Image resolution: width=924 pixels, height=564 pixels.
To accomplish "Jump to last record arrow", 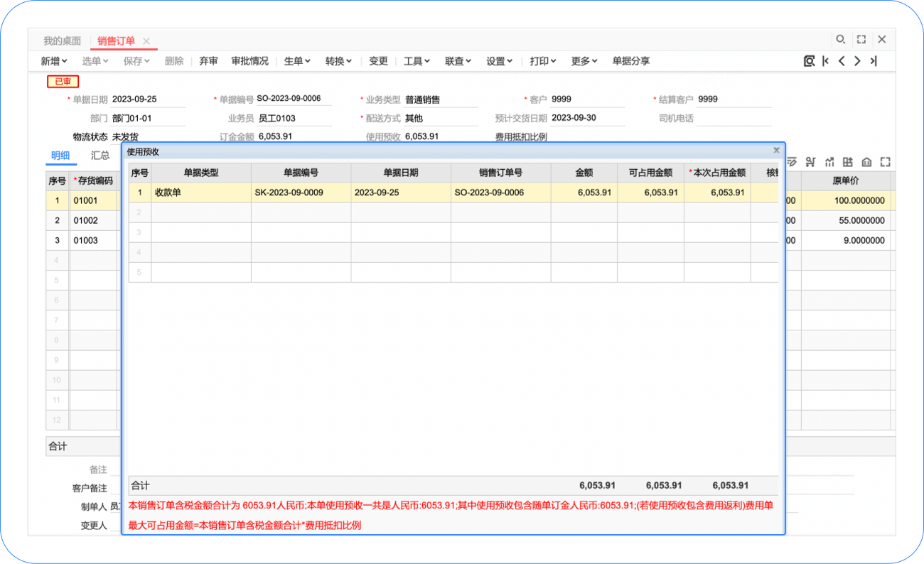I will point(874,61).
